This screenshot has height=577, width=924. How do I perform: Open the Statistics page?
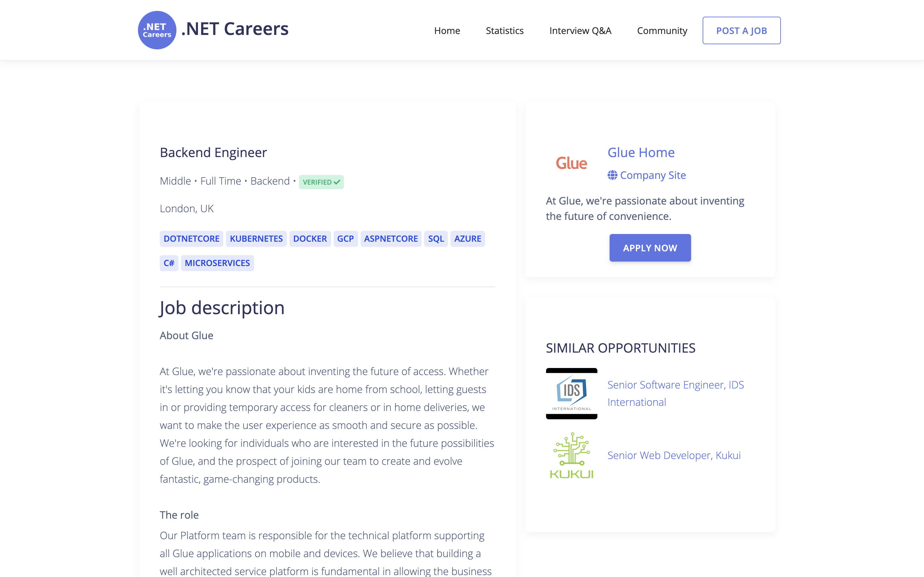[504, 30]
